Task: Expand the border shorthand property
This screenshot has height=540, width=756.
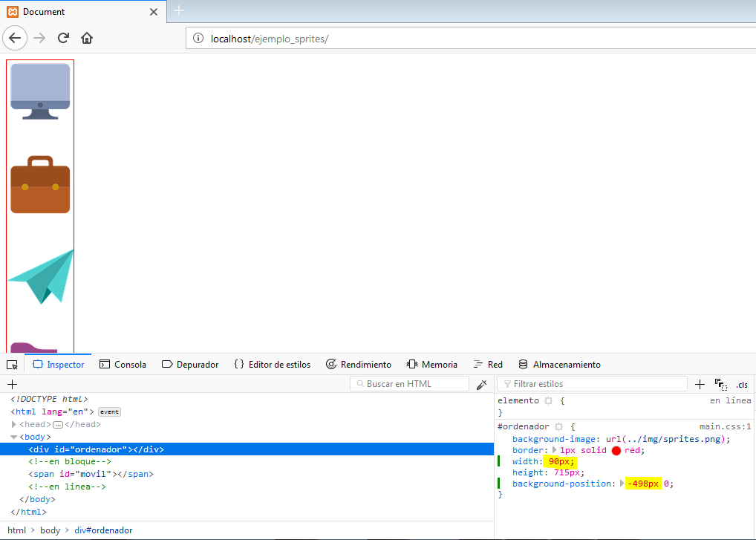Action: pos(554,451)
